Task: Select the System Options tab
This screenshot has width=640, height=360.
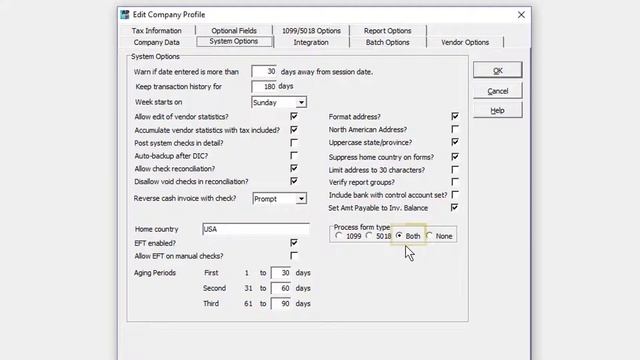Action: click(234, 42)
